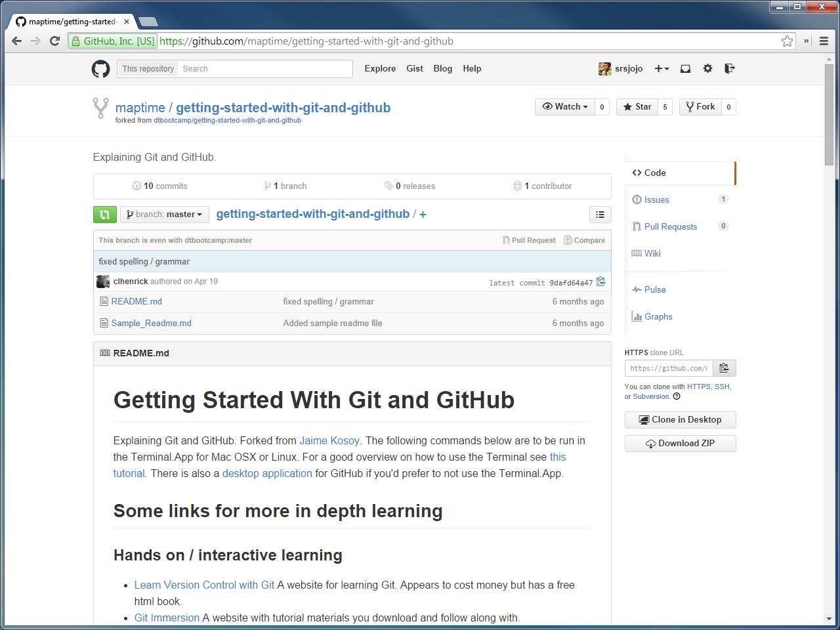
Task: Click the stargazers count 5
Action: point(665,107)
